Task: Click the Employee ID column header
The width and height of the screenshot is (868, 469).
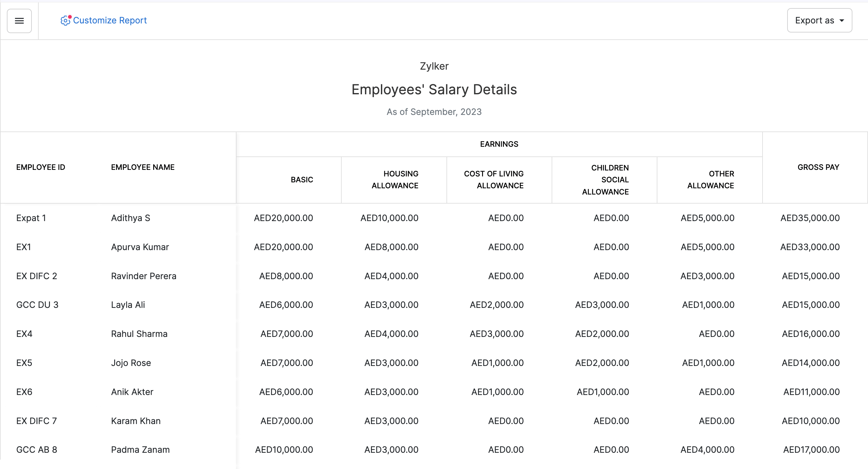Action: coord(41,167)
